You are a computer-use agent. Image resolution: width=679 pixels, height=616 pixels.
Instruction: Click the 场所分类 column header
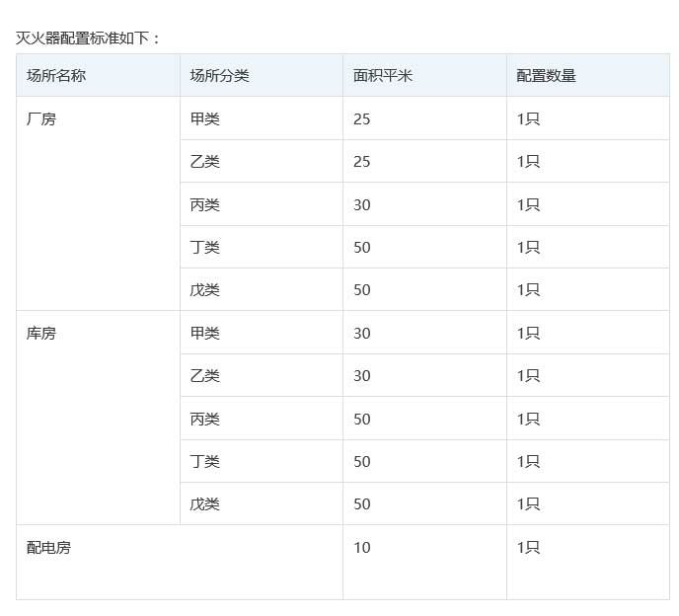(219, 75)
